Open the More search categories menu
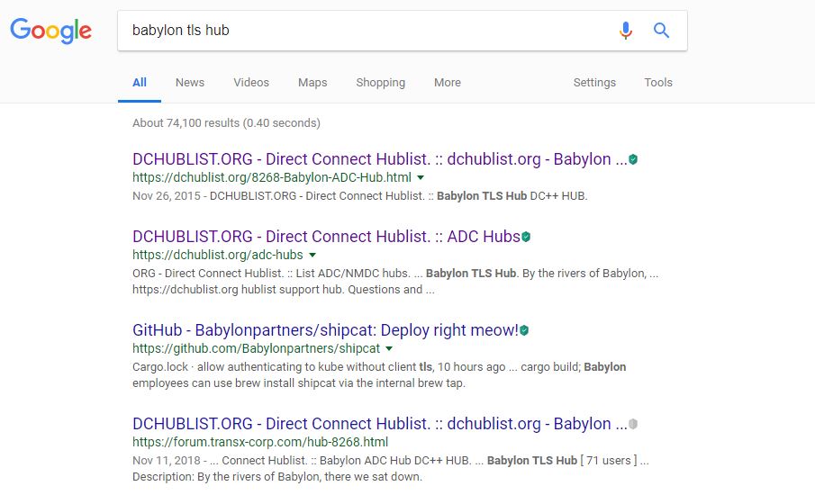This screenshot has height=504, width=815. coord(448,83)
